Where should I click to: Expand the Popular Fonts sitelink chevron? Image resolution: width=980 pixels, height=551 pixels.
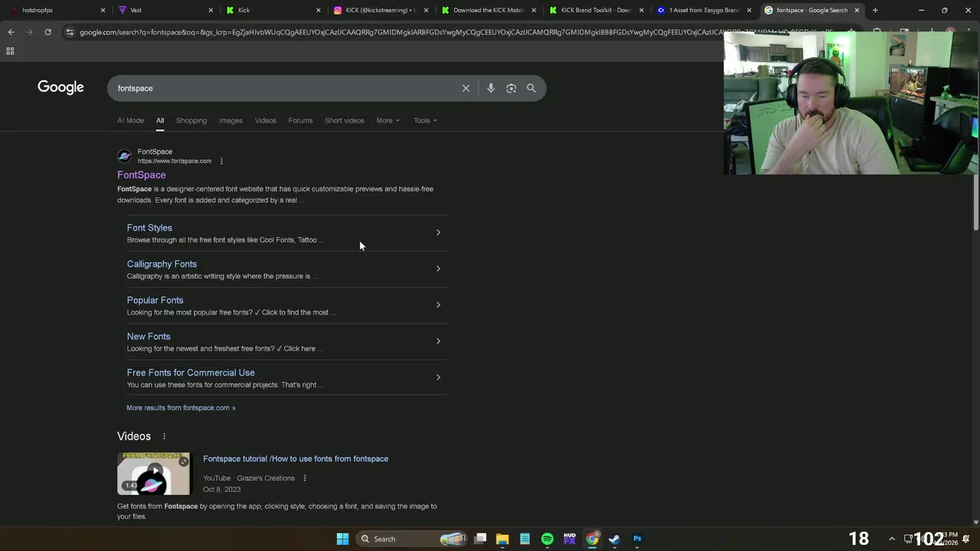click(438, 305)
